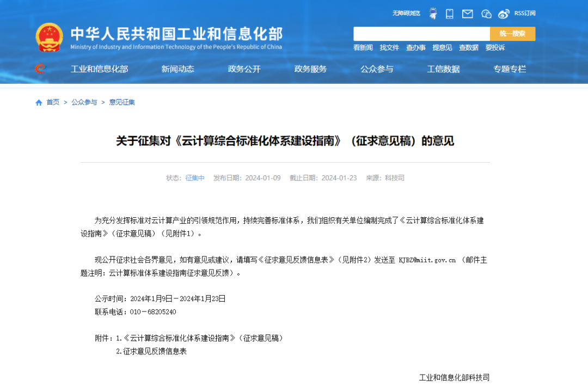Click 公众参与 in the breadcrumb
Image resolution: width=588 pixels, height=386 pixels.
point(84,102)
